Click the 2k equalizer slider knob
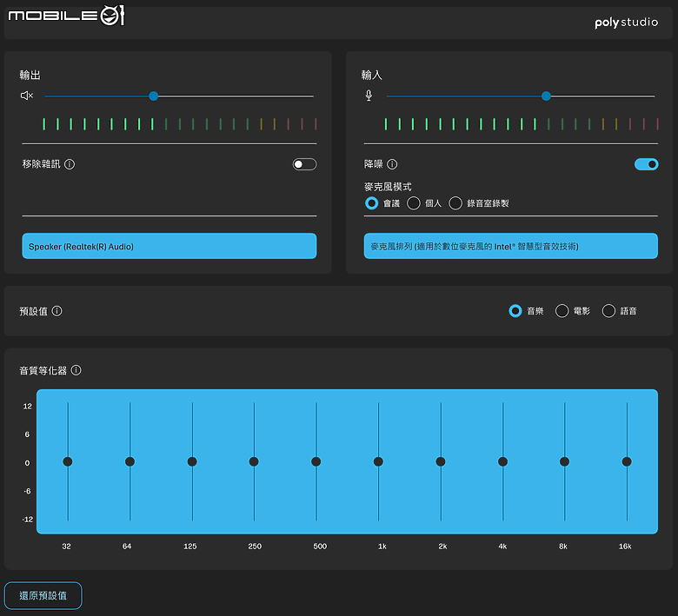Image resolution: width=678 pixels, height=616 pixels. pyautogui.click(x=441, y=461)
